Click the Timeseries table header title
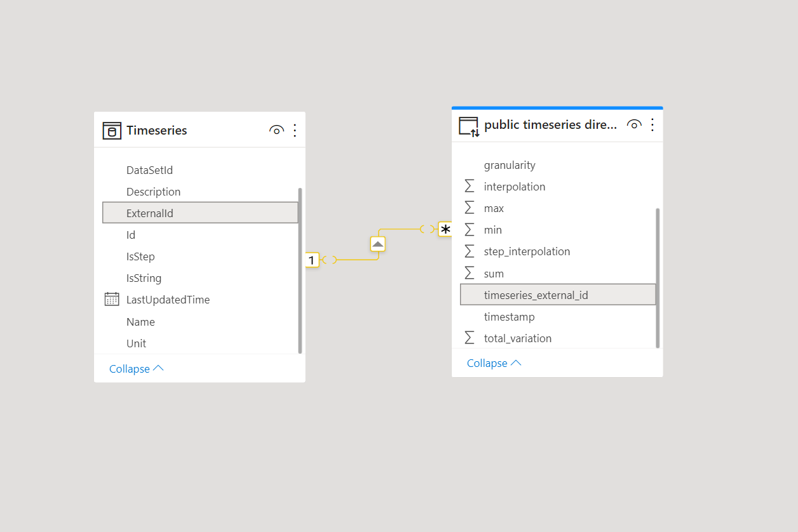The width and height of the screenshot is (798, 532). point(157,131)
